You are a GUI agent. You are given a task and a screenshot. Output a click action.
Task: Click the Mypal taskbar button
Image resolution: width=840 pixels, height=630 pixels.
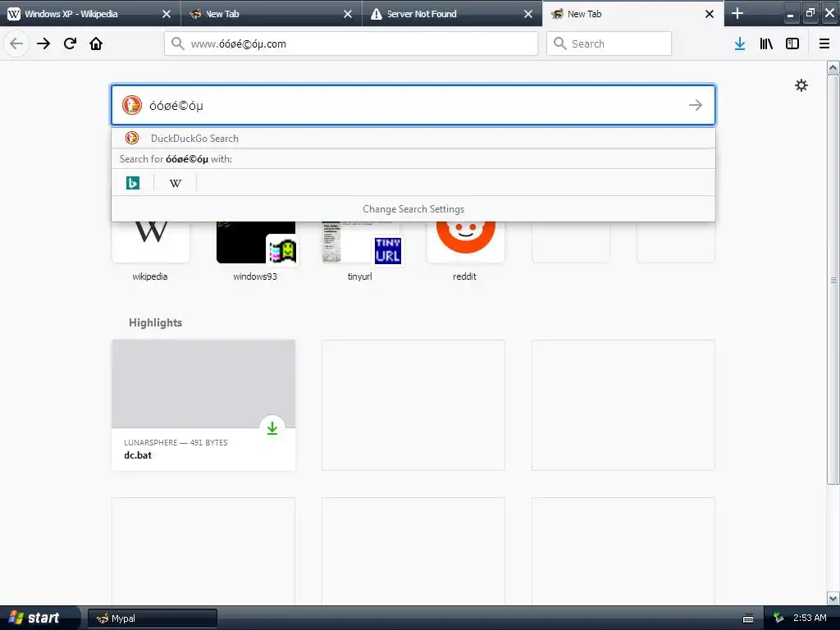pyautogui.click(x=153, y=619)
